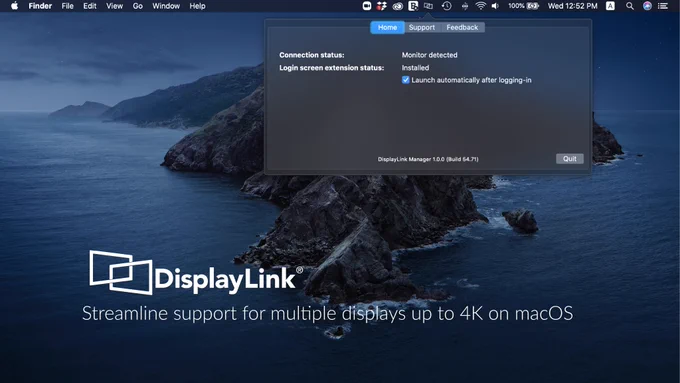Open the Help menu
This screenshot has width=680, height=383.
click(197, 6)
